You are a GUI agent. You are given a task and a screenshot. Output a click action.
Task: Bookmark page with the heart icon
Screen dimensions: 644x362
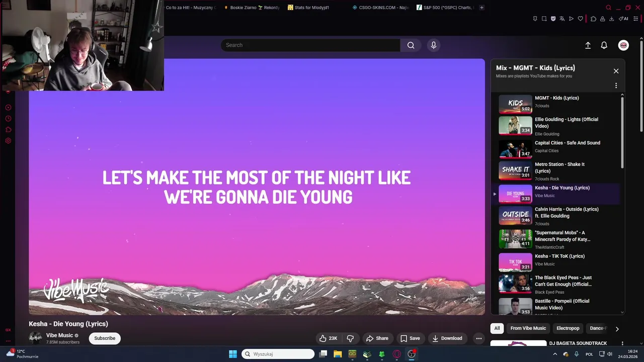580,19
